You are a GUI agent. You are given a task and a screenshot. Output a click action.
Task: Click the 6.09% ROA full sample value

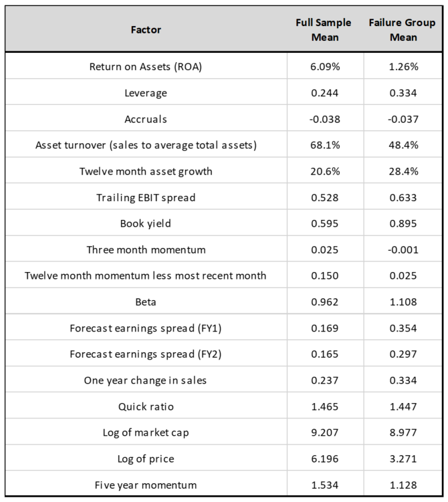pos(324,66)
